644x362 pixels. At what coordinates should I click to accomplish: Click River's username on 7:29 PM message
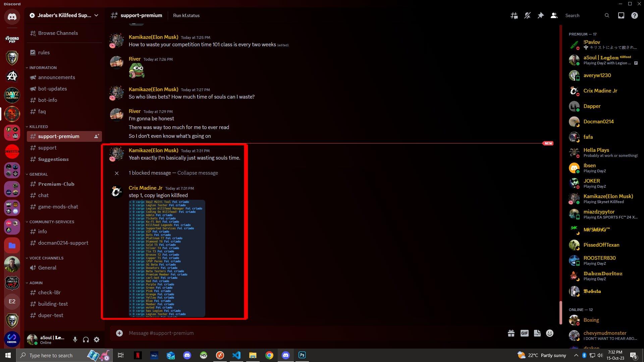click(x=135, y=111)
